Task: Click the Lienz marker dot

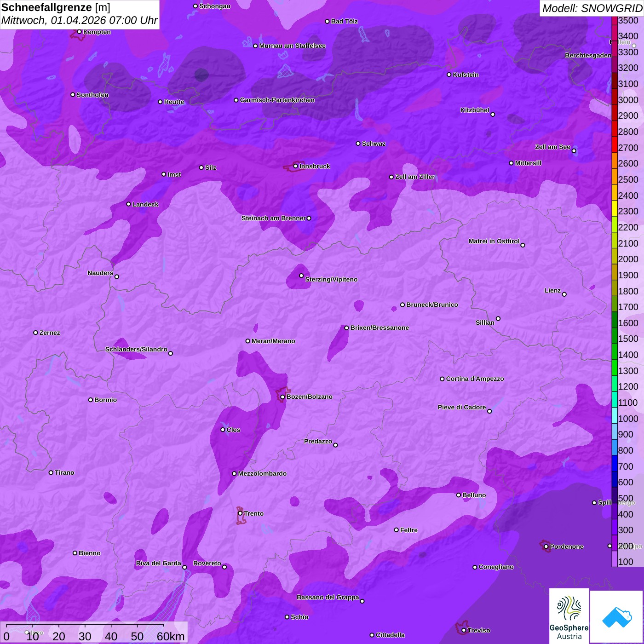Action: pos(564,294)
